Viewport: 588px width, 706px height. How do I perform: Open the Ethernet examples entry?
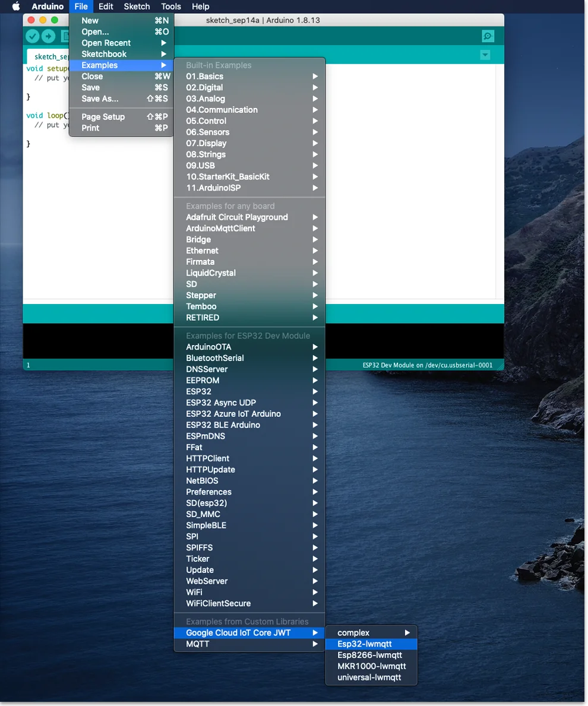point(249,251)
